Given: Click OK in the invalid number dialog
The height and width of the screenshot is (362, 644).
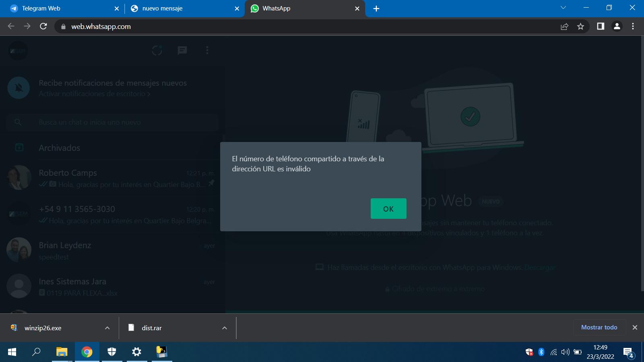Looking at the screenshot, I should click(388, 208).
